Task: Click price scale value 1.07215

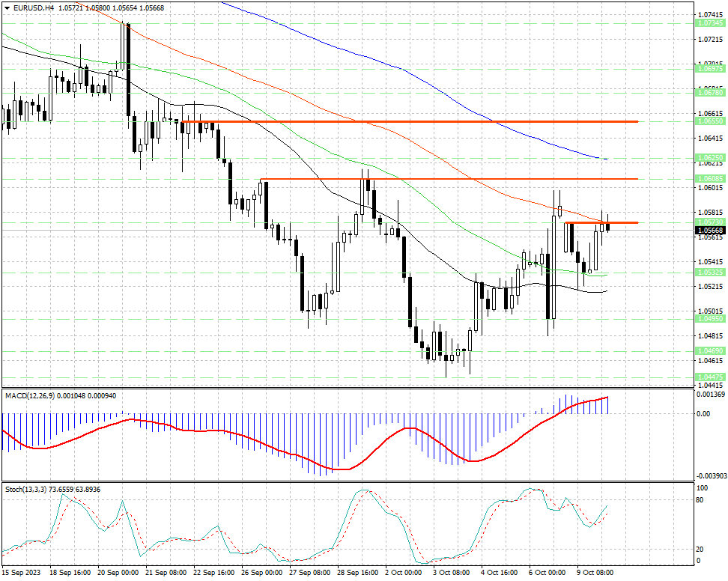Action: point(710,40)
